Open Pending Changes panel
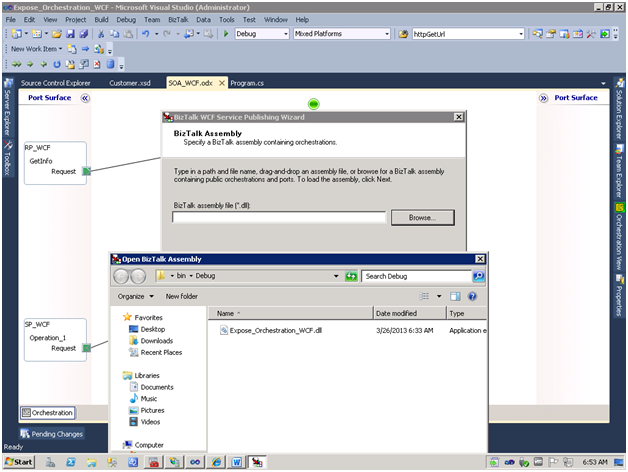Screen dimensions: 628x472 coord(52,434)
